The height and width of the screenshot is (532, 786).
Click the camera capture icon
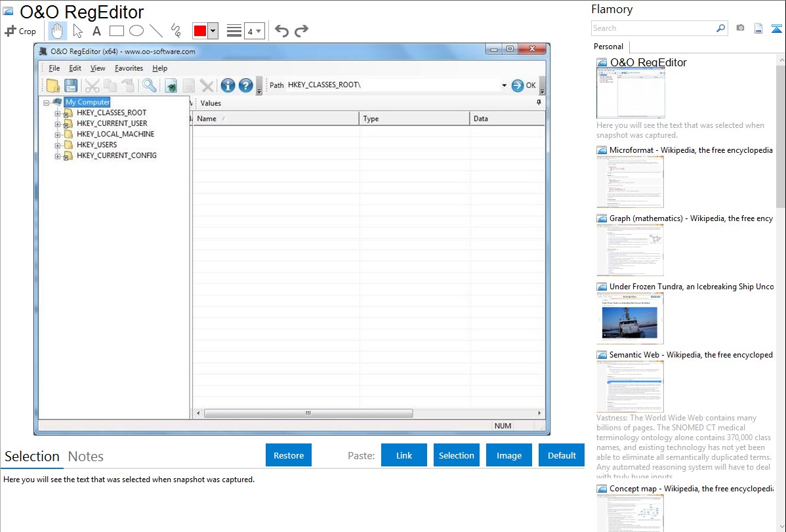coord(740,28)
